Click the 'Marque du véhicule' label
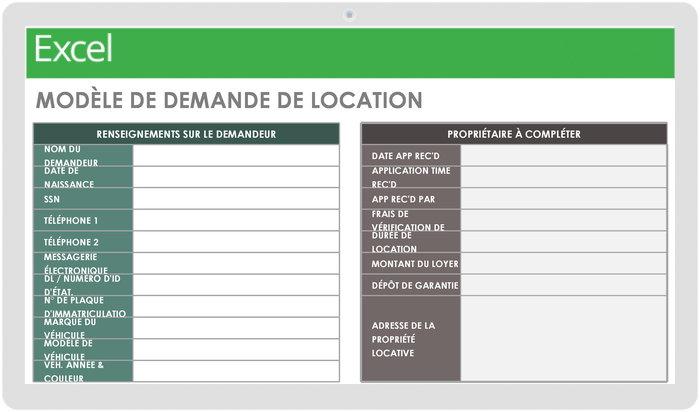The image size is (700, 412). tap(83, 328)
